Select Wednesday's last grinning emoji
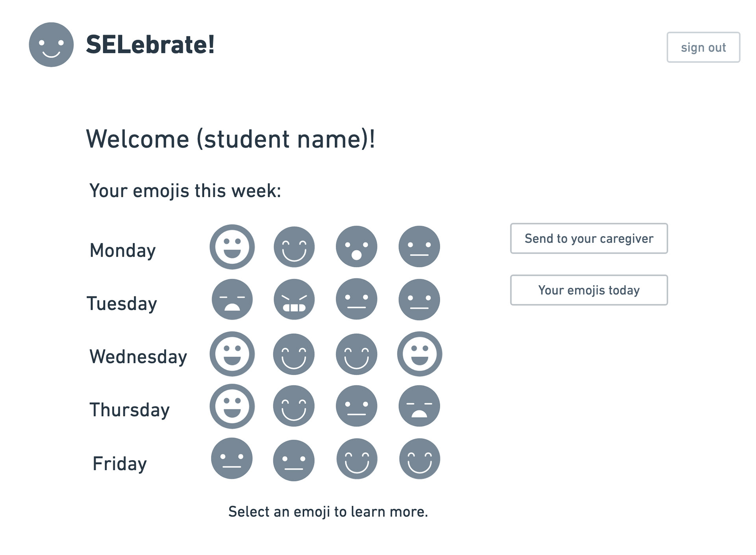The width and height of the screenshot is (756, 555). (419, 354)
